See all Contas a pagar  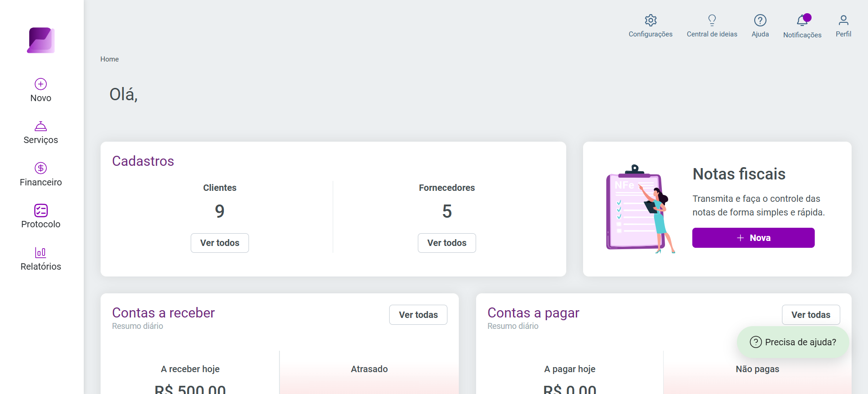pos(811,315)
